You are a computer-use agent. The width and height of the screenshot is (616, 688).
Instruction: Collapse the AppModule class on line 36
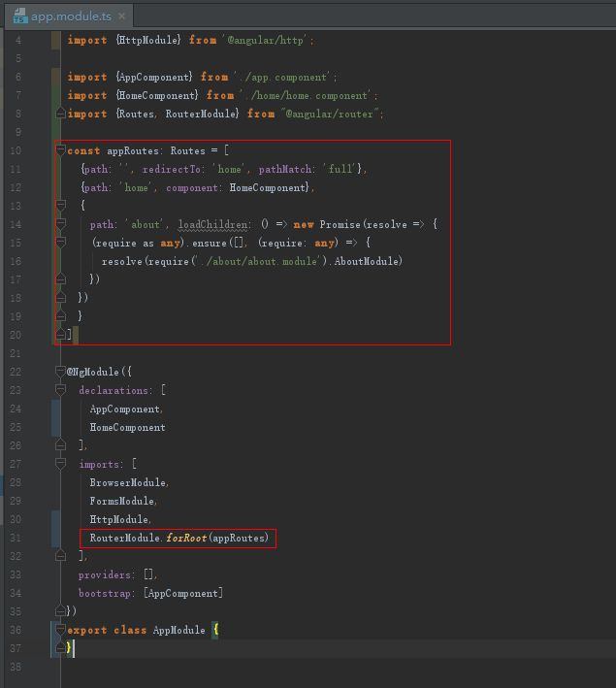point(60,630)
